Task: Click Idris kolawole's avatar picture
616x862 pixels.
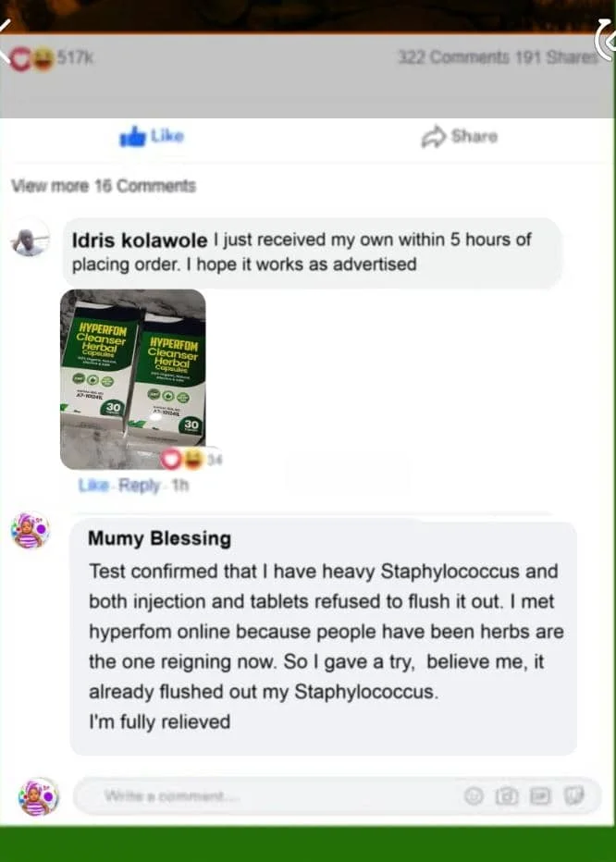Action: point(31,238)
